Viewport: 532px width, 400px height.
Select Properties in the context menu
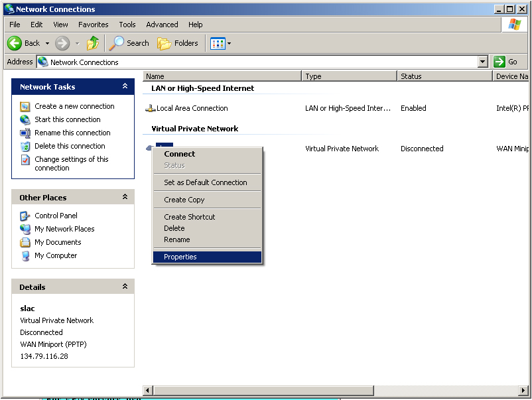click(x=208, y=257)
